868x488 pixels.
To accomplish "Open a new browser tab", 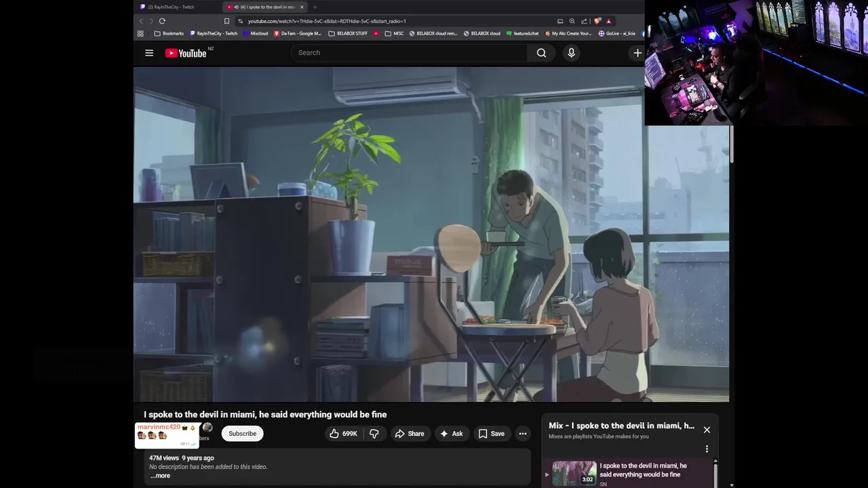I will 315,7.
